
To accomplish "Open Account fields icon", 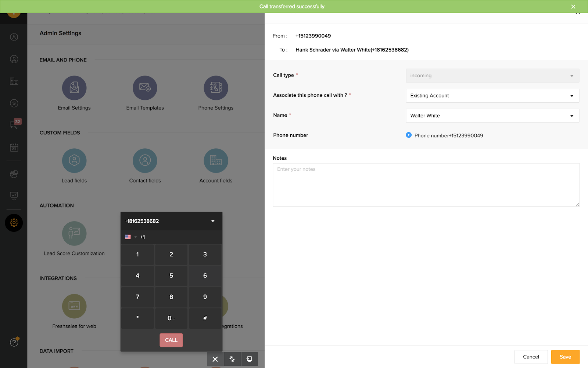I will [x=216, y=161].
